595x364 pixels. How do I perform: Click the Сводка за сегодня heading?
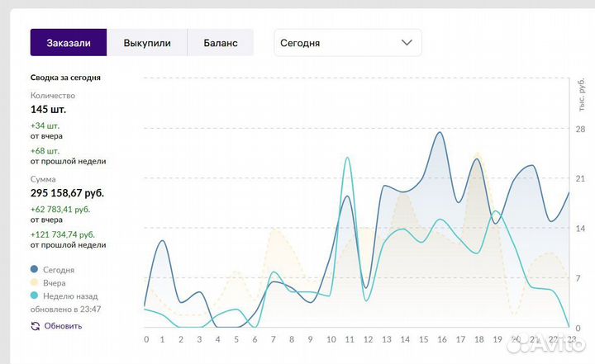[65, 78]
